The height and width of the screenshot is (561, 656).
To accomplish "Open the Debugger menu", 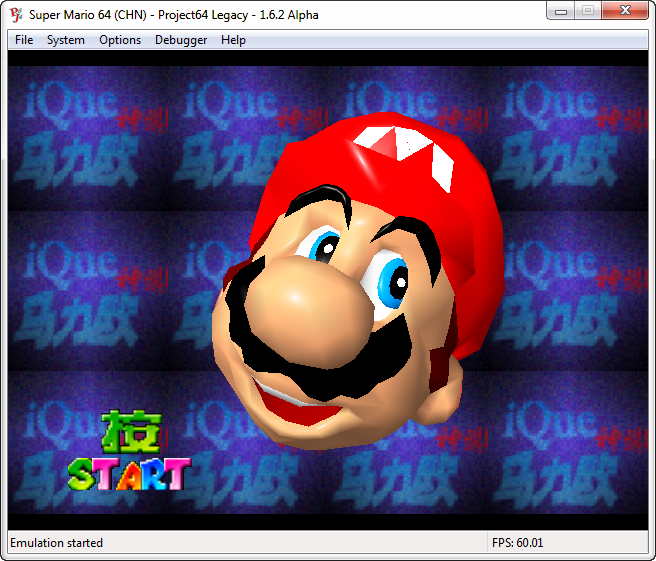I will pyautogui.click(x=181, y=40).
